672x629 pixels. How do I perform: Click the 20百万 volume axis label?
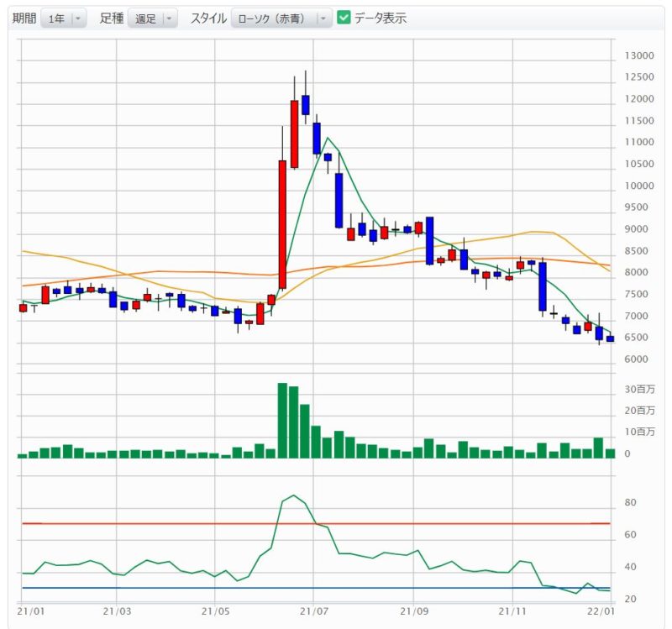click(x=639, y=411)
